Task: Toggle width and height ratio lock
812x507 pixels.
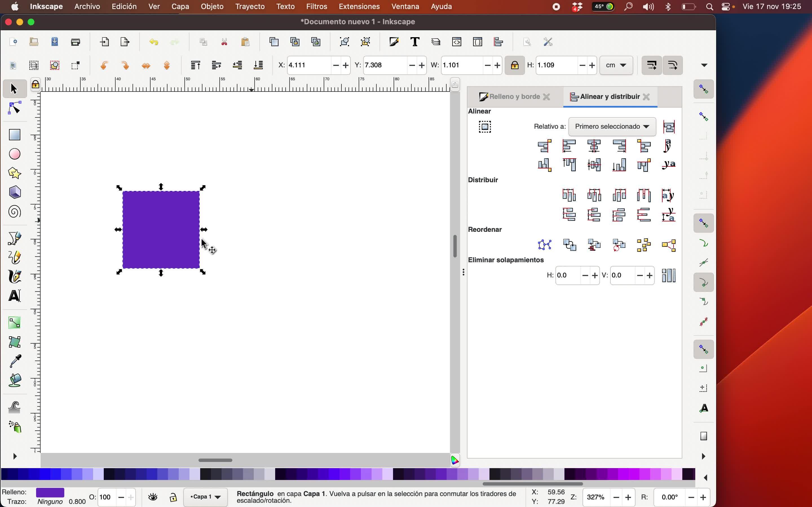Action: (514, 65)
